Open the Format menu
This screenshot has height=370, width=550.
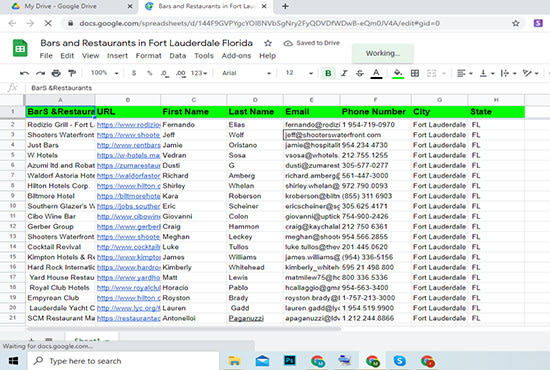pos(149,56)
